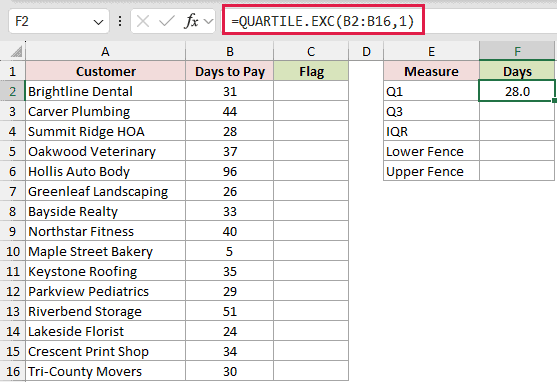Select the Bayside Realty cell
This screenshot has height=382, width=557.
click(106, 211)
